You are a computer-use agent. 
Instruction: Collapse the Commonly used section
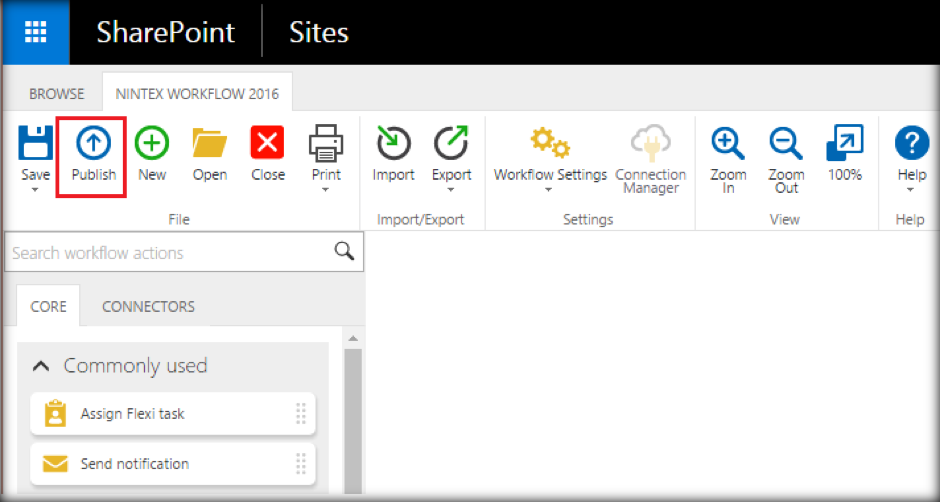point(41,366)
